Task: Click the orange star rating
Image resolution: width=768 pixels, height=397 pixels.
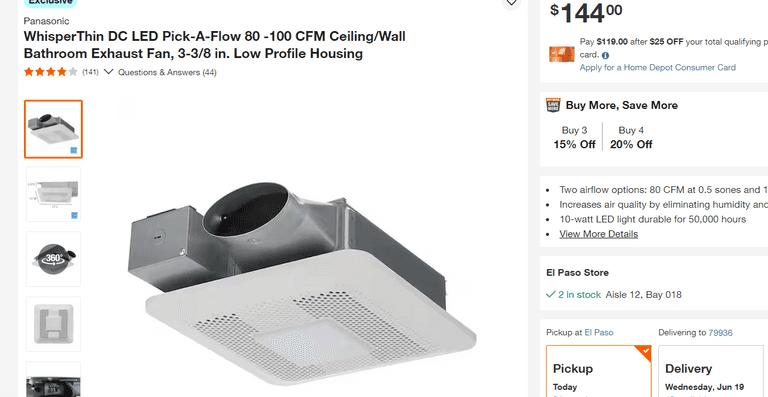Action: click(51, 72)
